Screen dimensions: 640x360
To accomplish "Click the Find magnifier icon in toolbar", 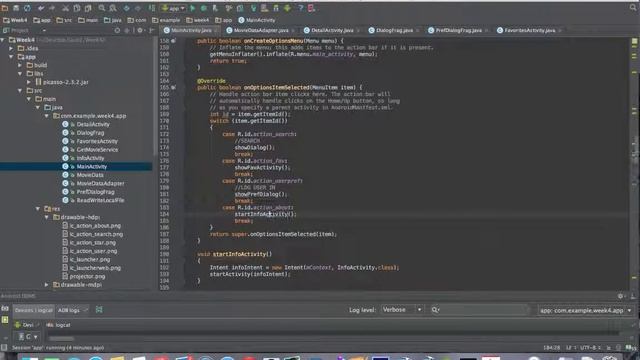I will pyautogui.click(x=102, y=8).
